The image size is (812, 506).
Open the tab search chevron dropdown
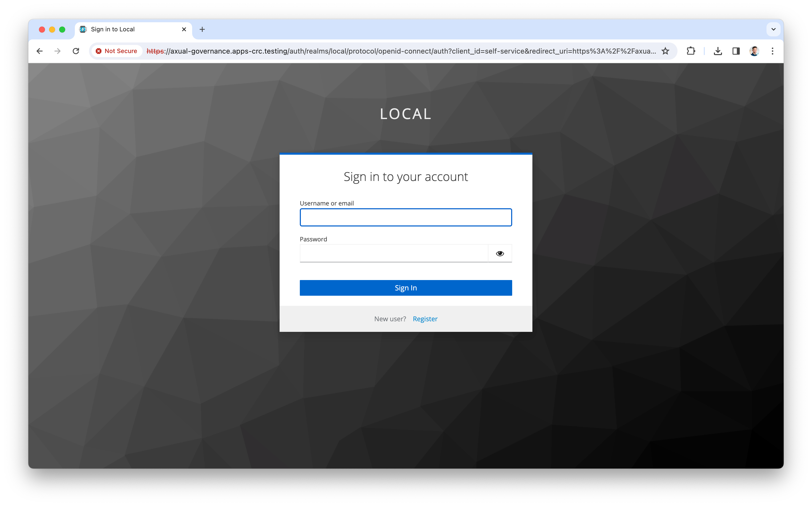[x=774, y=30]
